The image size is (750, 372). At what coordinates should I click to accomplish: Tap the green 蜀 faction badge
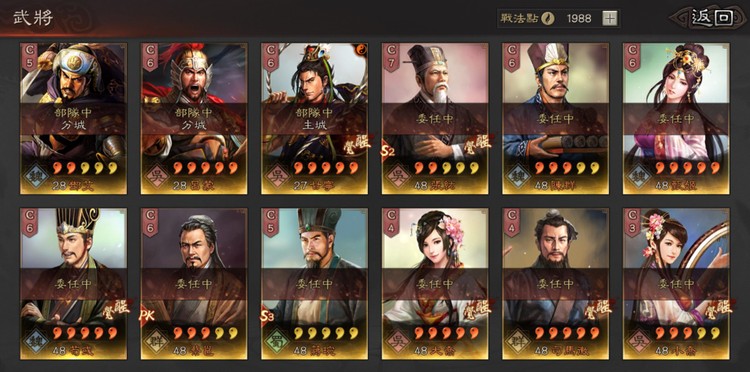(x=277, y=339)
